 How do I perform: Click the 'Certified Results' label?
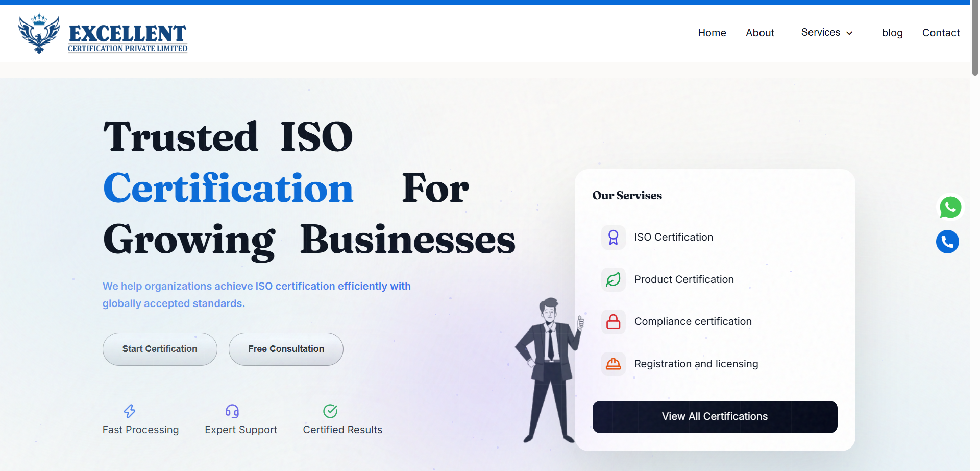click(x=342, y=430)
